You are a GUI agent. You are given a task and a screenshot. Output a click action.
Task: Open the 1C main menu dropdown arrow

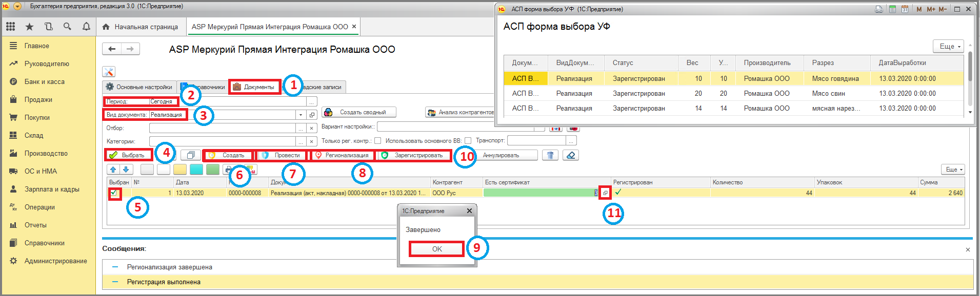[x=17, y=6]
